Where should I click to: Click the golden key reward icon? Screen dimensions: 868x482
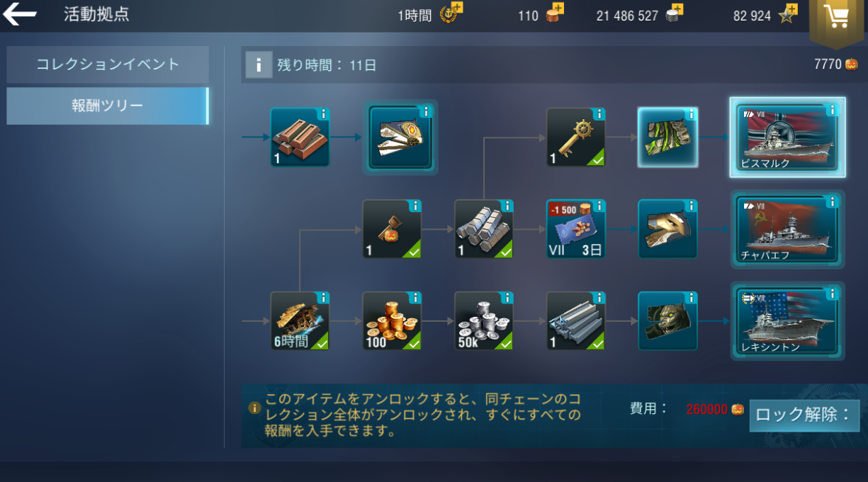[576, 138]
